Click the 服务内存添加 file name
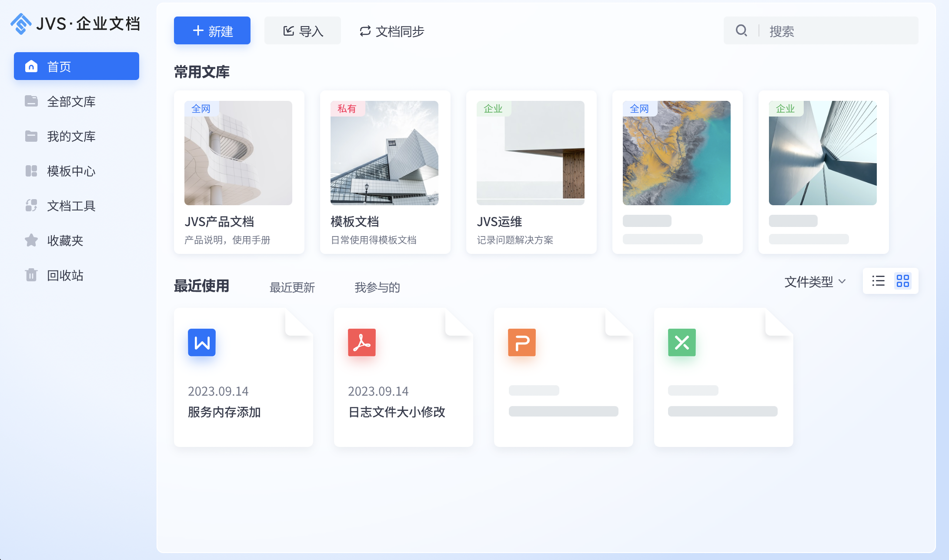 click(224, 412)
